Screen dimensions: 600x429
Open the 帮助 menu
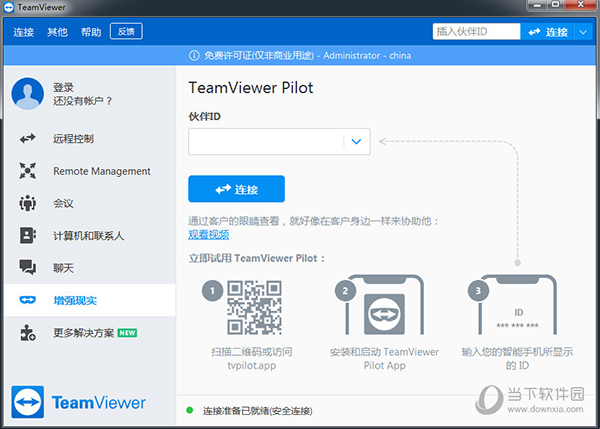pyautogui.click(x=91, y=32)
